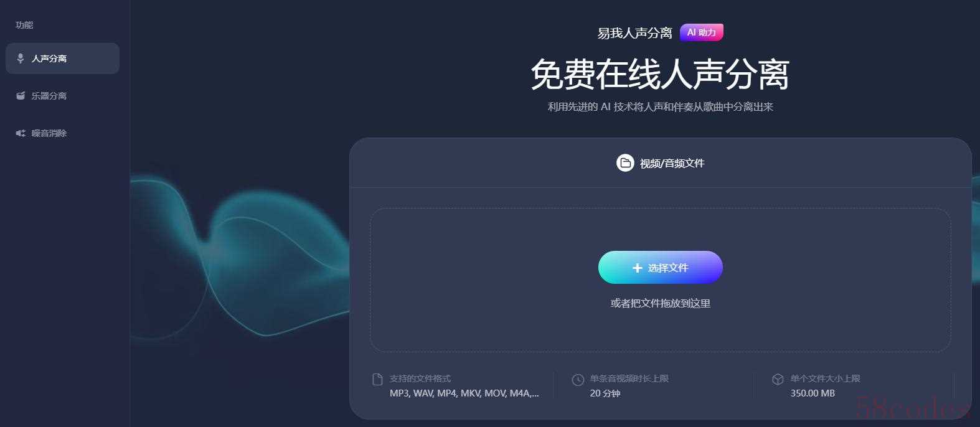Click the drum icon beside 乐器分离
The height and width of the screenshot is (427, 980).
coord(21,96)
